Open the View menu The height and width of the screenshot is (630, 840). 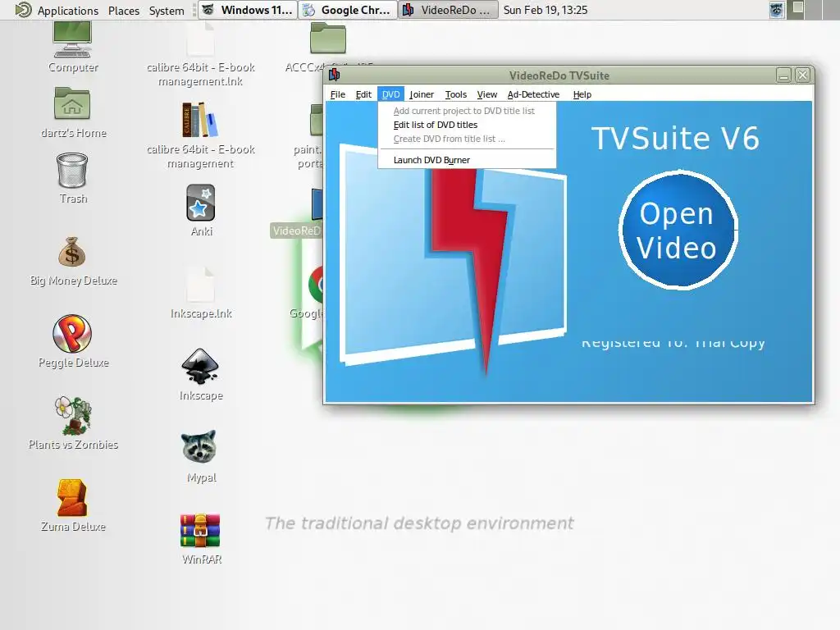point(487,94)
